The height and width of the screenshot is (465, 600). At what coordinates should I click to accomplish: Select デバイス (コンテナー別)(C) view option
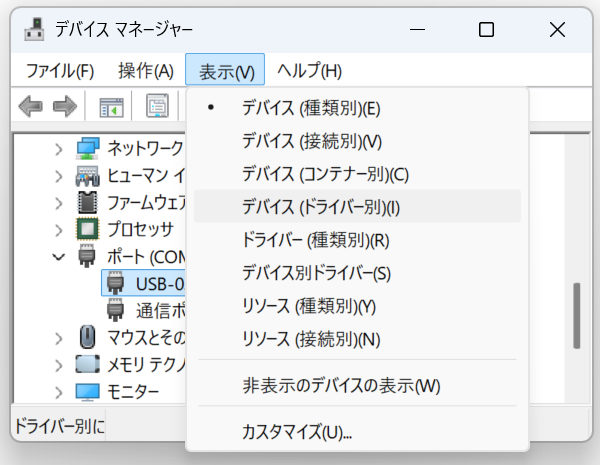tap(357, 174)
